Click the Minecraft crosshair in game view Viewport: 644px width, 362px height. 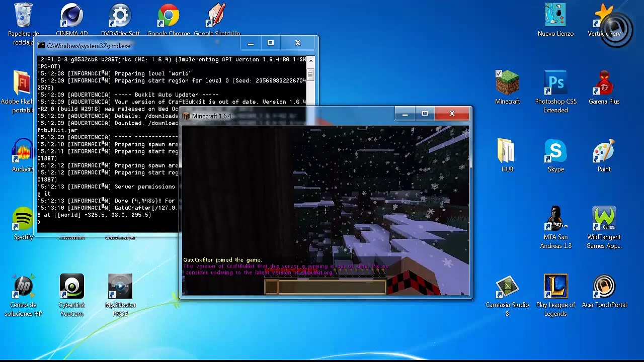pos(326,211)
